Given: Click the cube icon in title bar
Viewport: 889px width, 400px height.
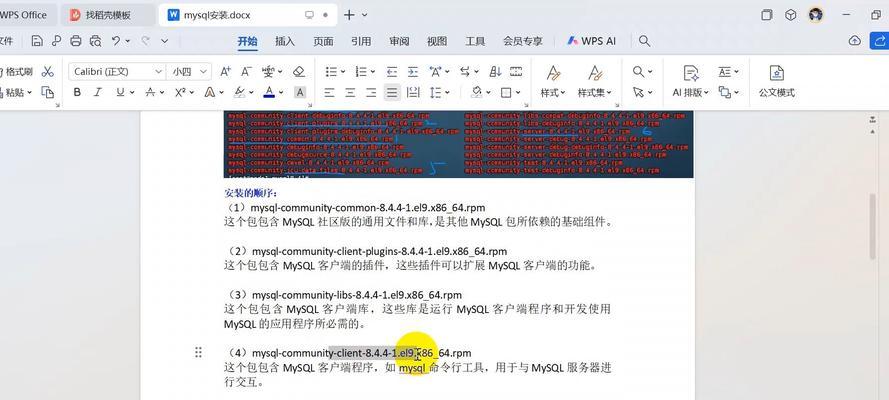Looking at the screenshot, I should [x=791, y=15].
